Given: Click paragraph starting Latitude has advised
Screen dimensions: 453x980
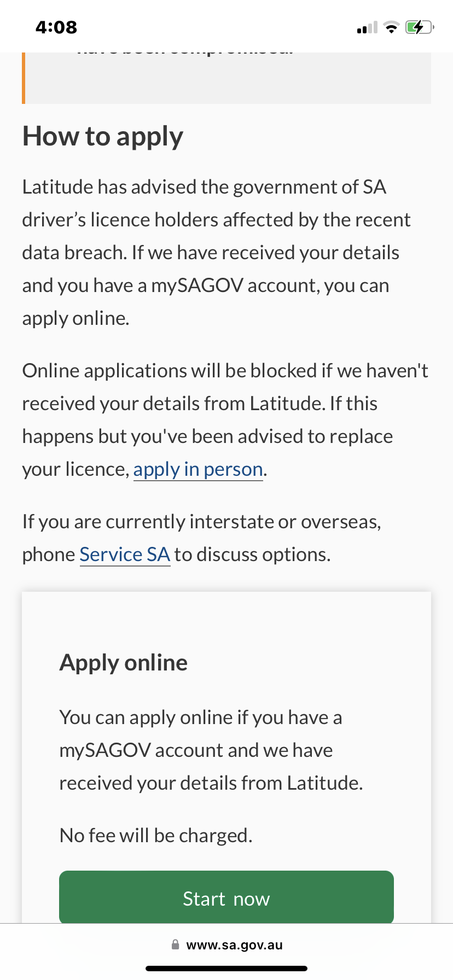Looking at the screenshot, I should point(217,253).
